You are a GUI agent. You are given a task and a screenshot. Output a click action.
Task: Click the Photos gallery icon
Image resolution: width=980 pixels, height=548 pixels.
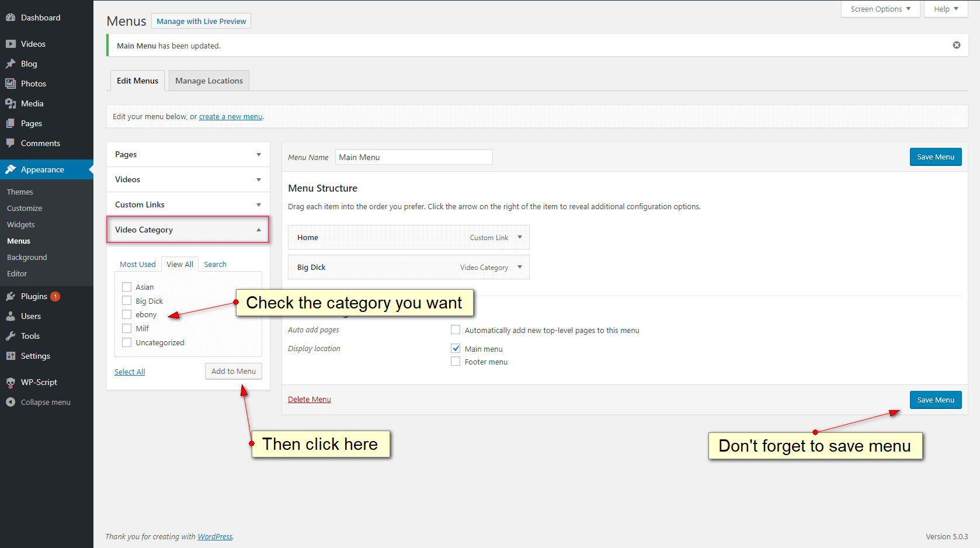[11, 84]
